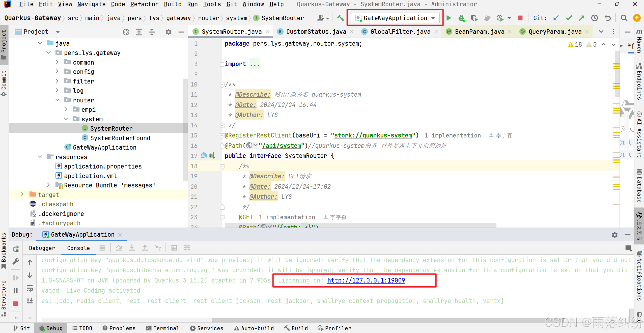Expand the target folder
Viewport: 644px width, 333px height.
22,195
